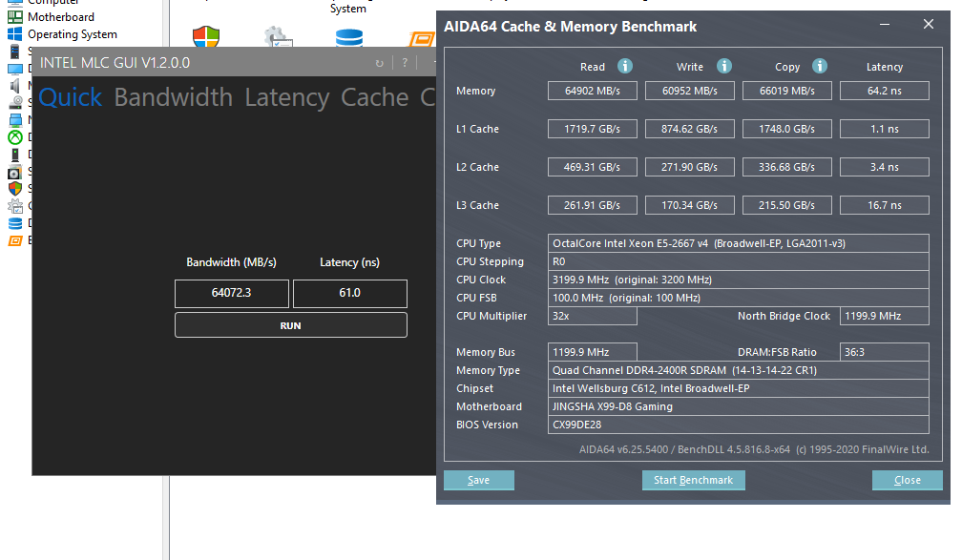Switch to the Cache tab in Intel MLC
Viewport: 962px width, 560px height.
(374, 97)
